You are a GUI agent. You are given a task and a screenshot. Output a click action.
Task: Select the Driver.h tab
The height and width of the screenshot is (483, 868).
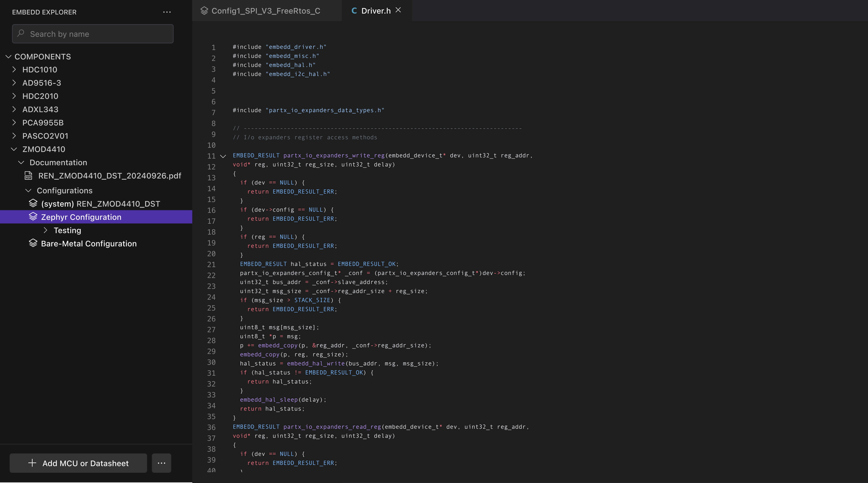pyautogui.click(x=375, y=11)
